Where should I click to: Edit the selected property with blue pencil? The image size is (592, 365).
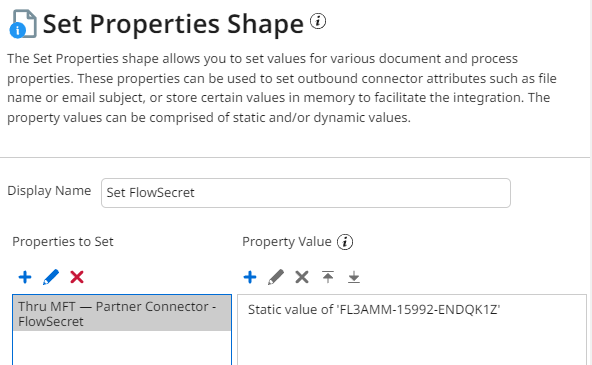(x=51, y=277)
